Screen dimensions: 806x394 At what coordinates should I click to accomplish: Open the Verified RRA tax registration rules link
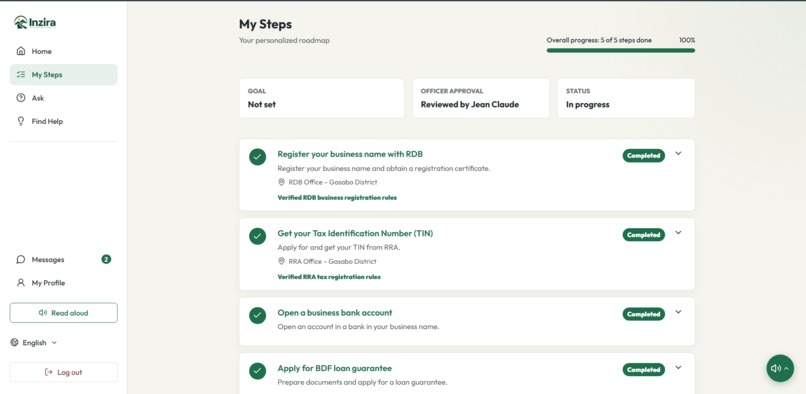[329, 277]
